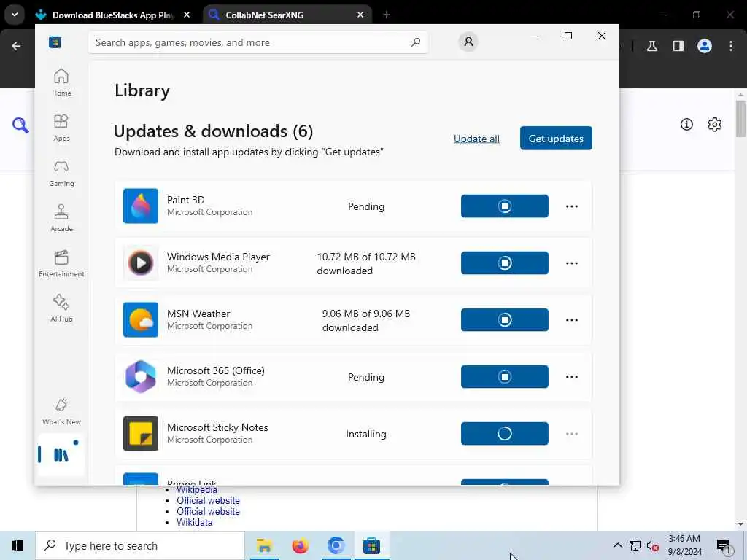The image size is (747, 560).
Task: Open the Wikidata link in browser page
Action: 194,522
